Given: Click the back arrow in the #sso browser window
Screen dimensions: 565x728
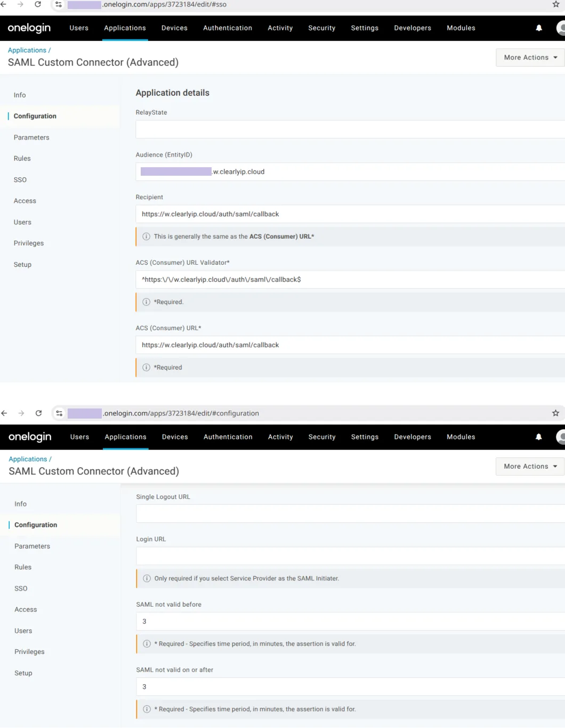Looking at the screenshot, I should pyautogui.click(x=4, y=4).
